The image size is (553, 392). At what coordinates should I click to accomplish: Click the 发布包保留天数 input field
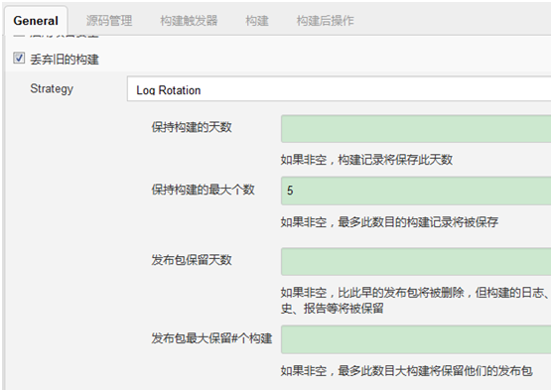[x=416, y=261]
